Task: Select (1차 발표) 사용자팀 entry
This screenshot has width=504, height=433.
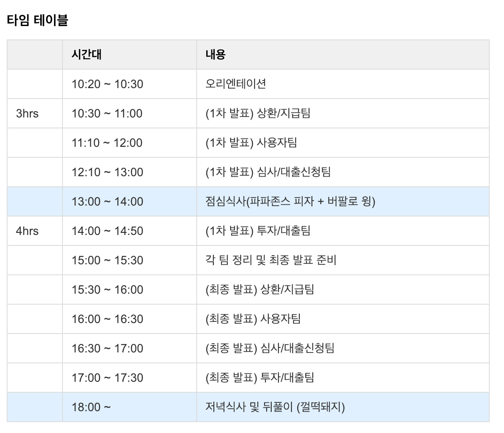Action: coord(343,143)
